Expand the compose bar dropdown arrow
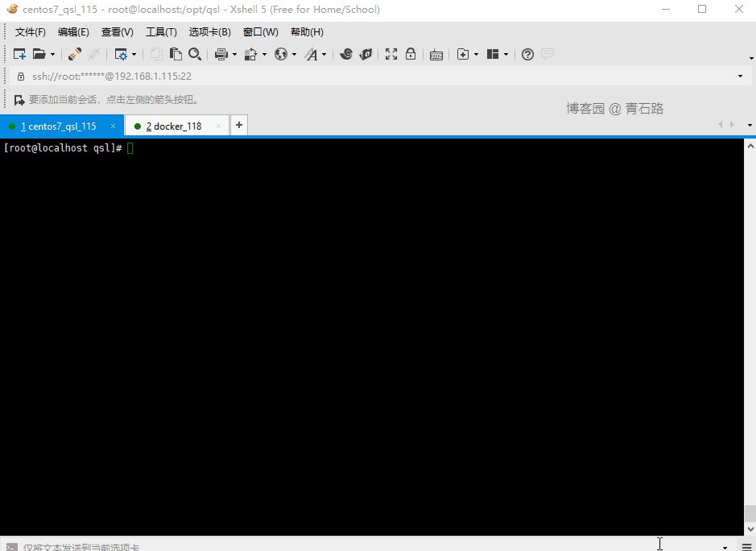This screenshot has height=551, width=756. [x=725, y=548]
